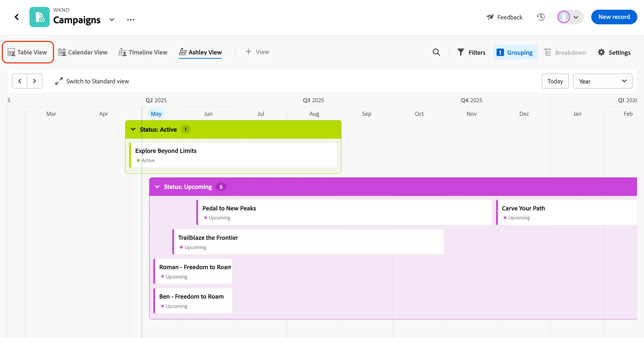Image resolution: width=644 pixels, height=338 pixels.
Task: Open the history clock icon
Action: click(x=541, y=17)
